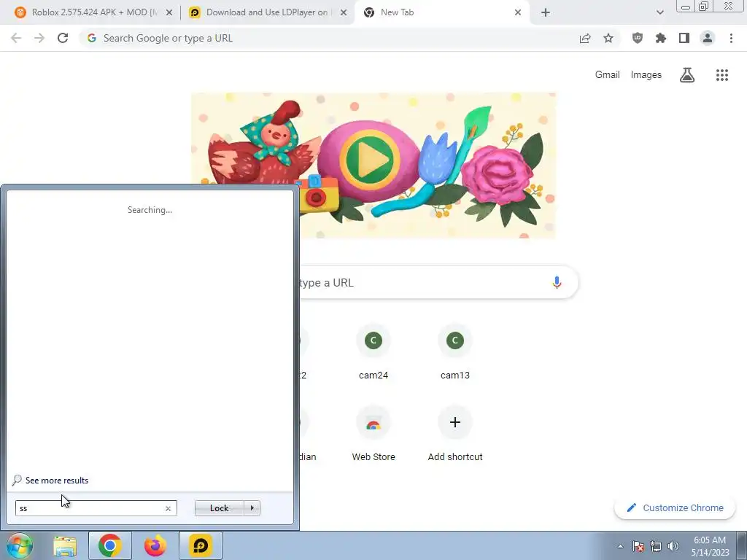Open the Images link
The image size is (747, 560).
pyautogui.click(x=646, y=75)
